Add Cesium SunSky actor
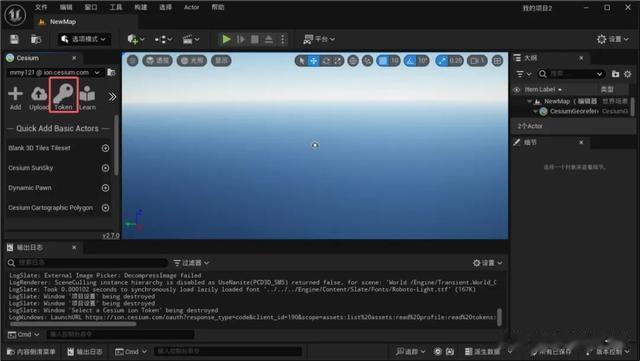 [105, 168]
